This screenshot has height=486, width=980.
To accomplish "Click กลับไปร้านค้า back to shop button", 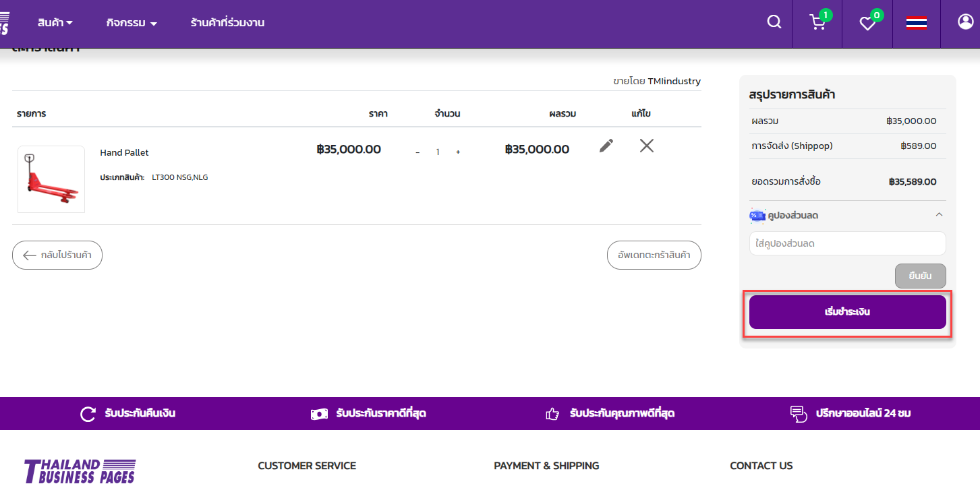I will (57, 255).
